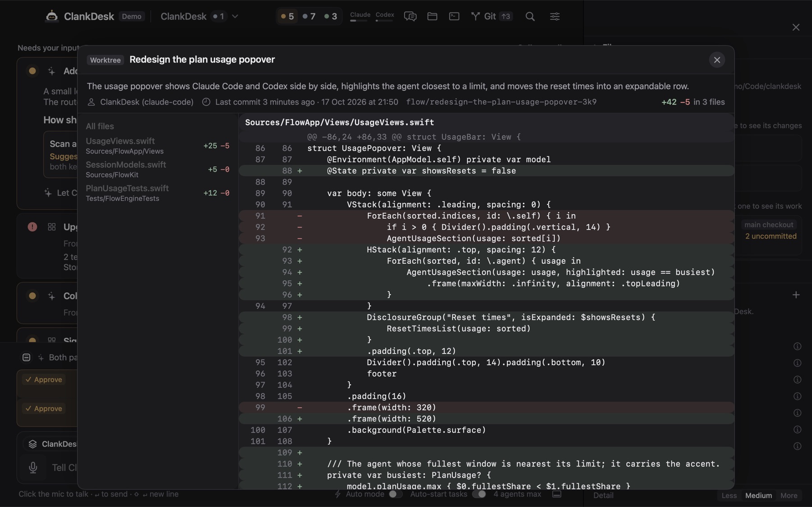Click the Git branch button
The image size is (812, 507).
tap(483, 16)
